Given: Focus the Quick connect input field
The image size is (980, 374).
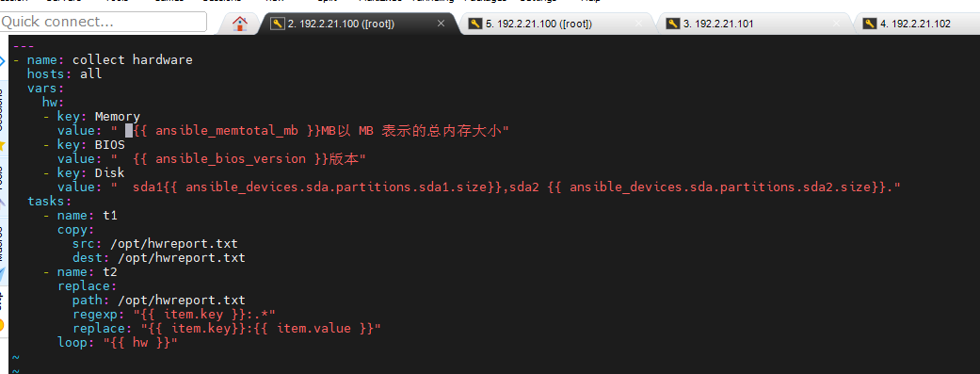Looking at the screenshot, I should (104, 22).
